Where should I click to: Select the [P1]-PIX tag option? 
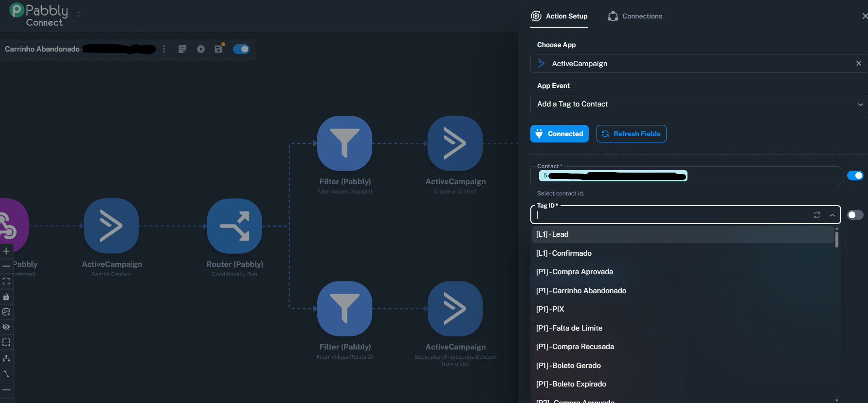coord(683,309)
